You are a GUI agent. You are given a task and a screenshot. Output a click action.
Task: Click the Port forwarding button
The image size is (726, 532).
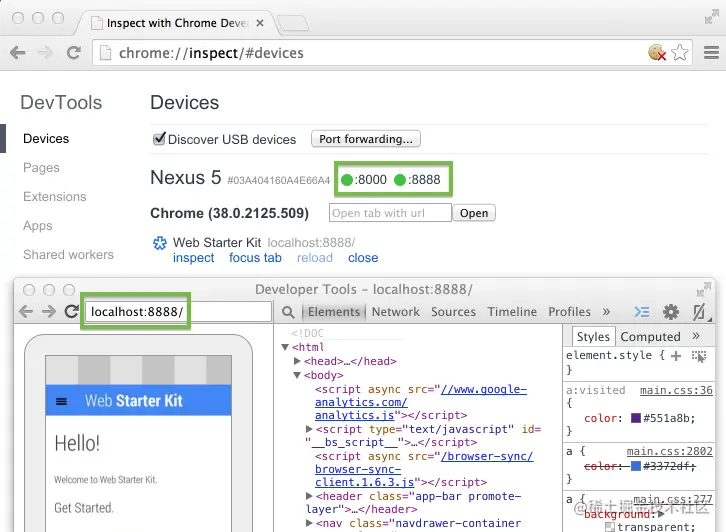pos(366,139)
